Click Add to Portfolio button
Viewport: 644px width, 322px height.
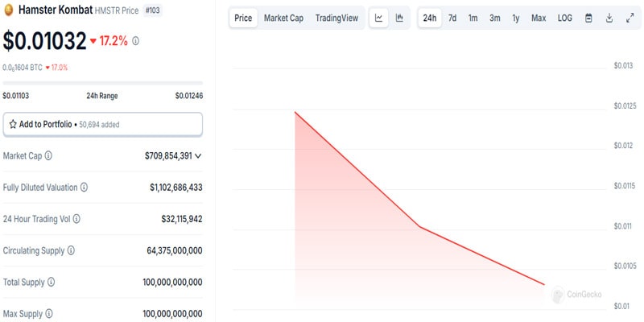point(103,125)
